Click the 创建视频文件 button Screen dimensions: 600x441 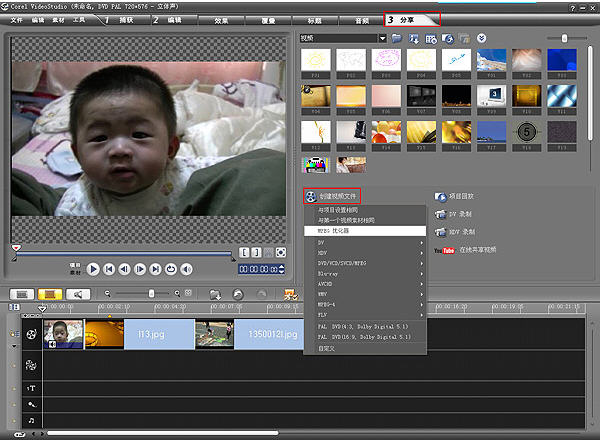coord(333,196)
